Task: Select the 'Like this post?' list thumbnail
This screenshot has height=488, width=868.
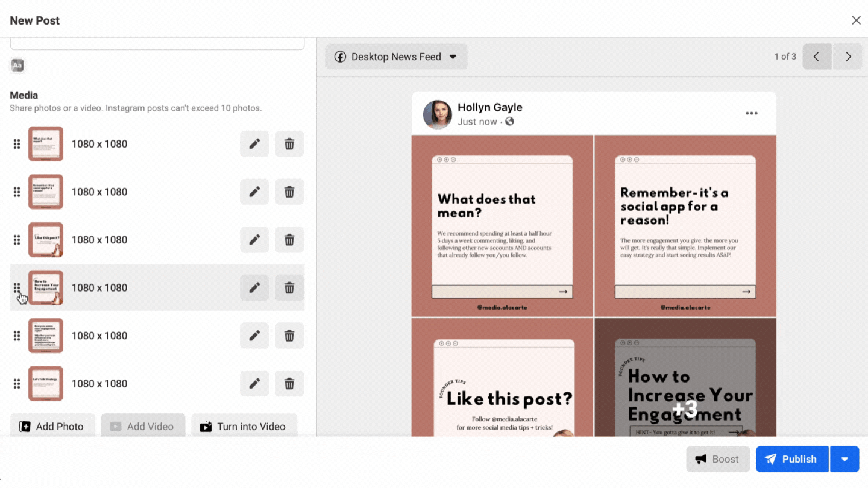Action: (x=46, y=240)
